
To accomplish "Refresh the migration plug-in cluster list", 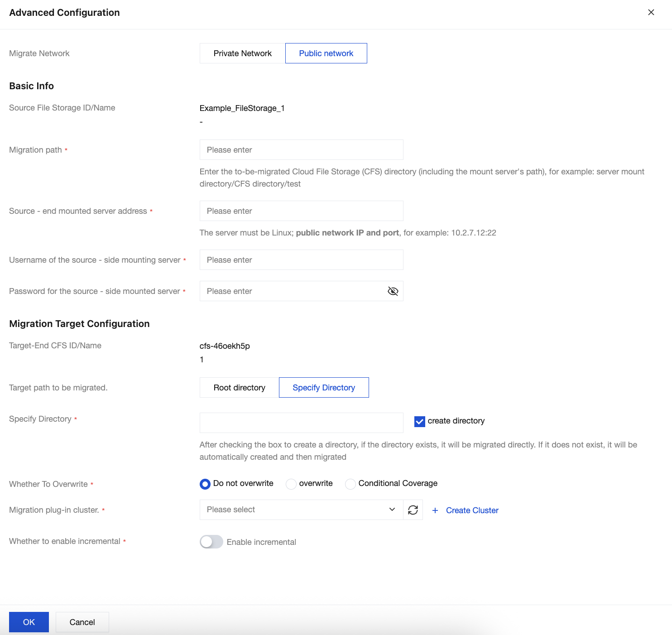I will coord(413,510).
